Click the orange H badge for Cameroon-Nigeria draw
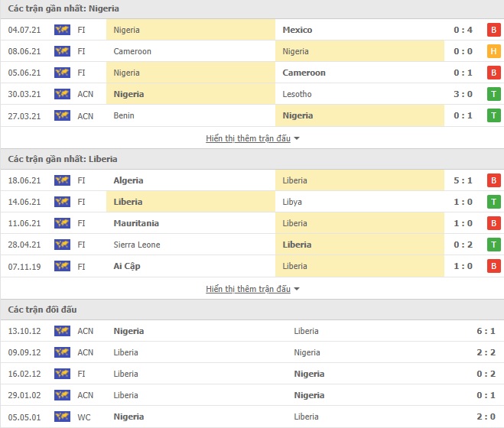 (494, 51)
